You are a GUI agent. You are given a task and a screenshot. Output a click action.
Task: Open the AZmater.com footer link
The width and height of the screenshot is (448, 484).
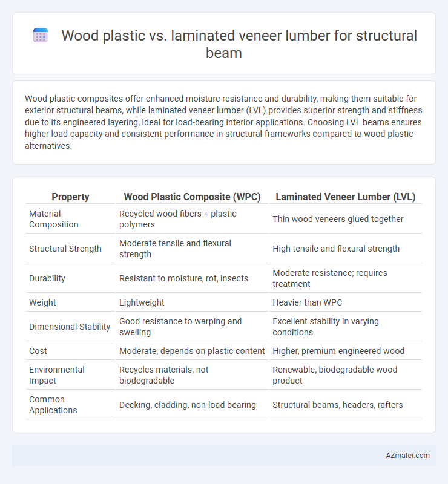pyautogui.click(x=407, y=456)
